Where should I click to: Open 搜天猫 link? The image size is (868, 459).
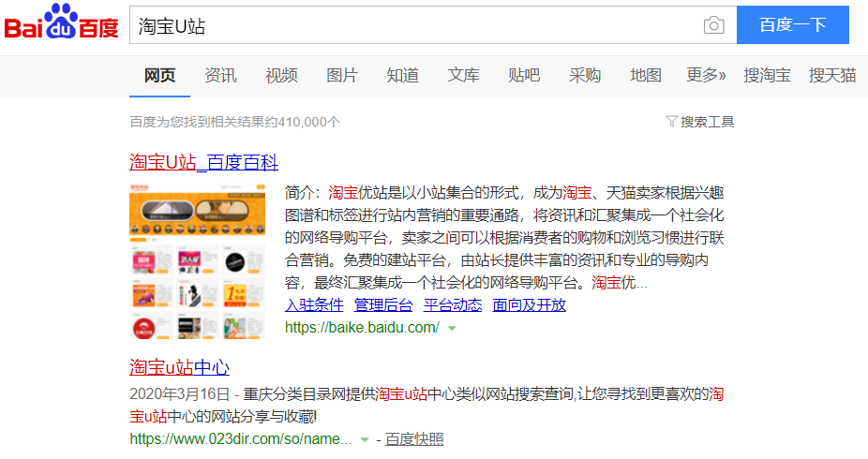pyautogui.click(x=832, y=75)
